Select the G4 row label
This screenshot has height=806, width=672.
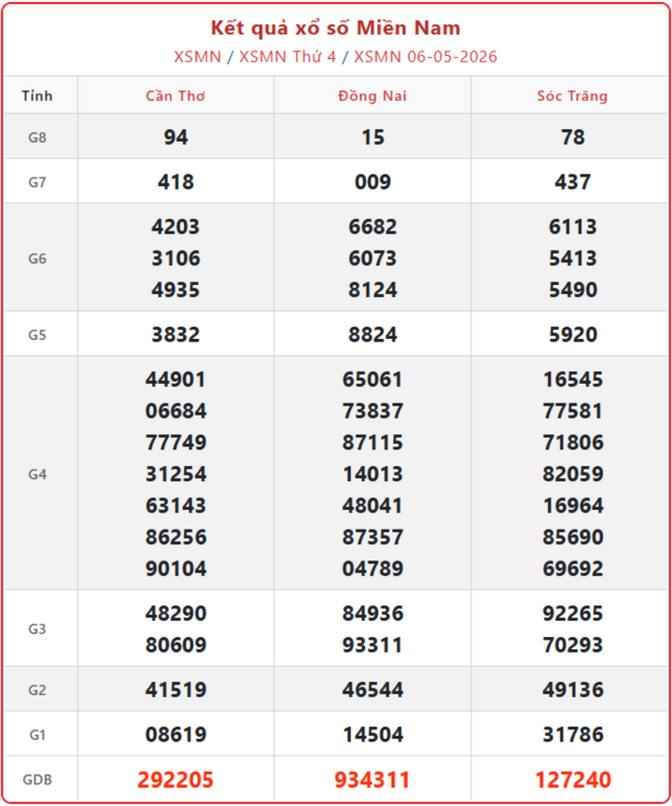coord(37,474)
